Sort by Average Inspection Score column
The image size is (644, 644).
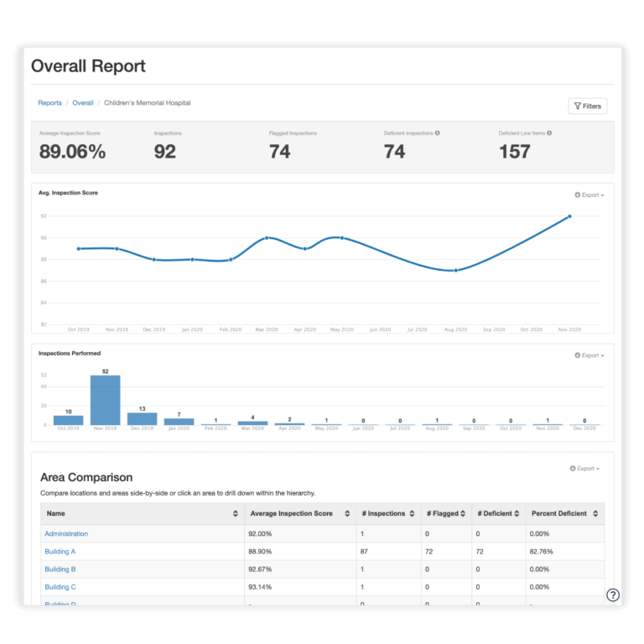tap(347, 514)
